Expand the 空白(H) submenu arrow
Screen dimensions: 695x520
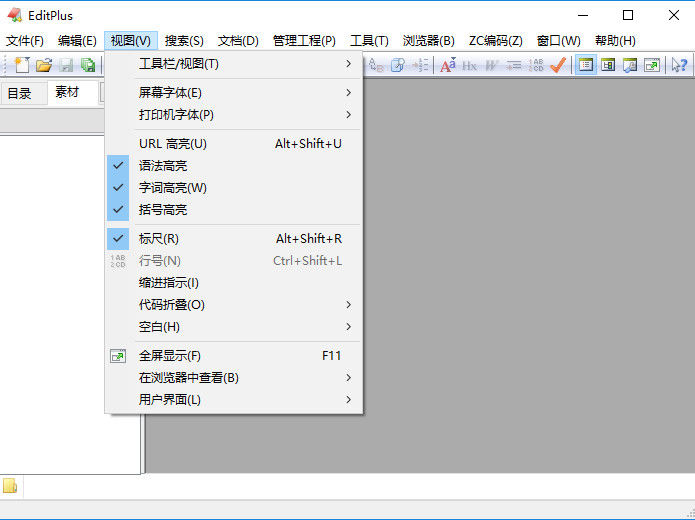pyautogui.click(x=348, y=327)
